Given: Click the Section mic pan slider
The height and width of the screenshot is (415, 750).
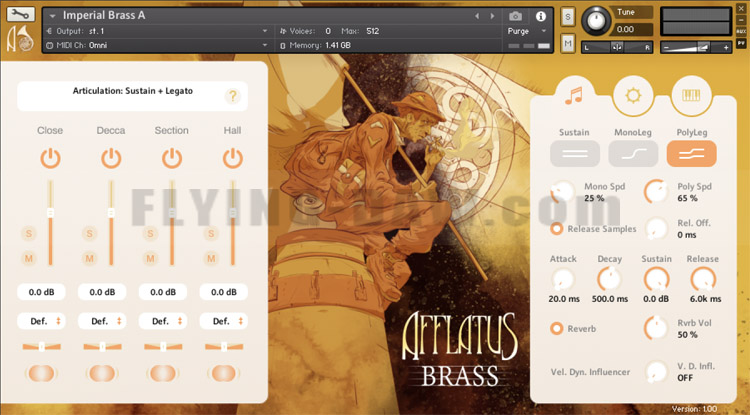Looking at the screenshot, I should pyautogui.click(x=163, y=347).
